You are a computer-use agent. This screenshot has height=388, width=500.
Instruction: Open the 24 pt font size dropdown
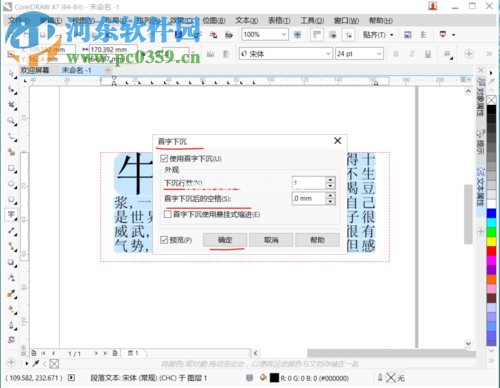pos(379,54)
